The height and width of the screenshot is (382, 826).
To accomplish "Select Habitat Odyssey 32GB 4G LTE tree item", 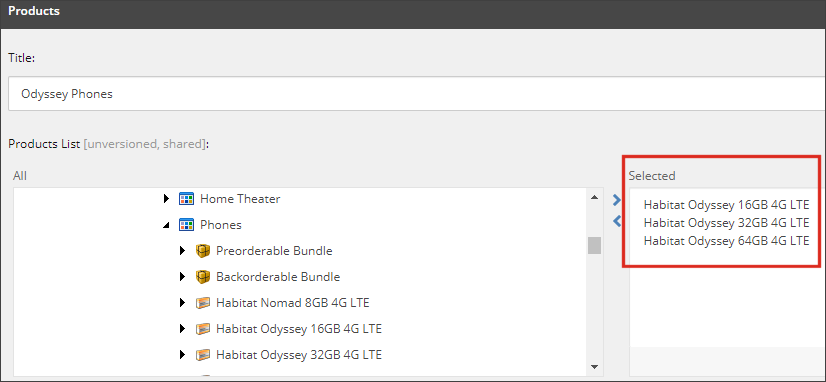I will 299,355.
